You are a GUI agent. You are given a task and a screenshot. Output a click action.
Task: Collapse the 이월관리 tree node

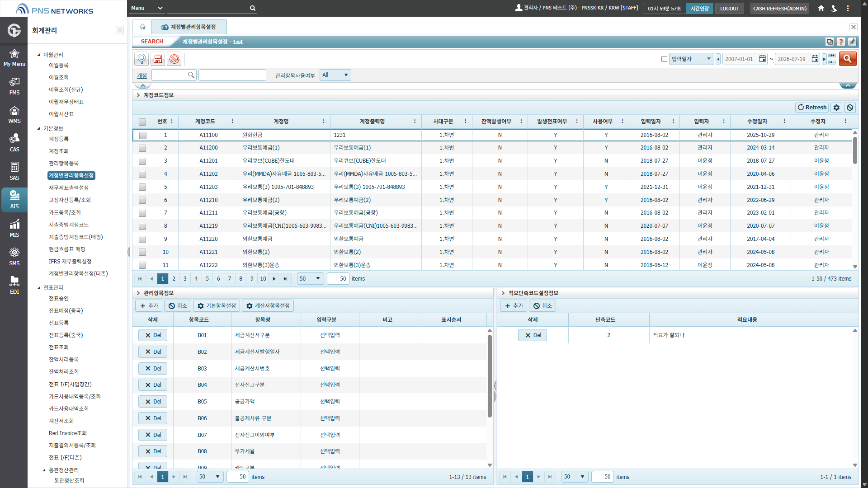(39, 55)
